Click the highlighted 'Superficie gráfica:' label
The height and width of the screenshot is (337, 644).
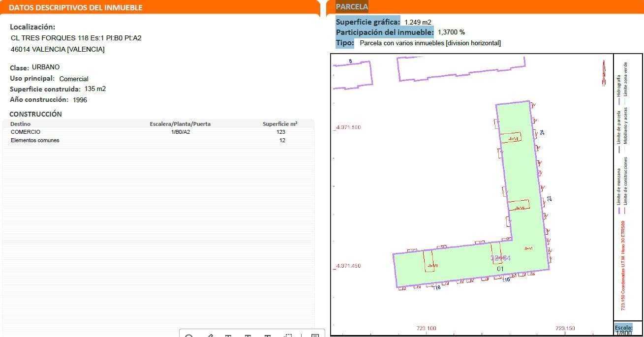pyautogui.click(x=368, y=22)
